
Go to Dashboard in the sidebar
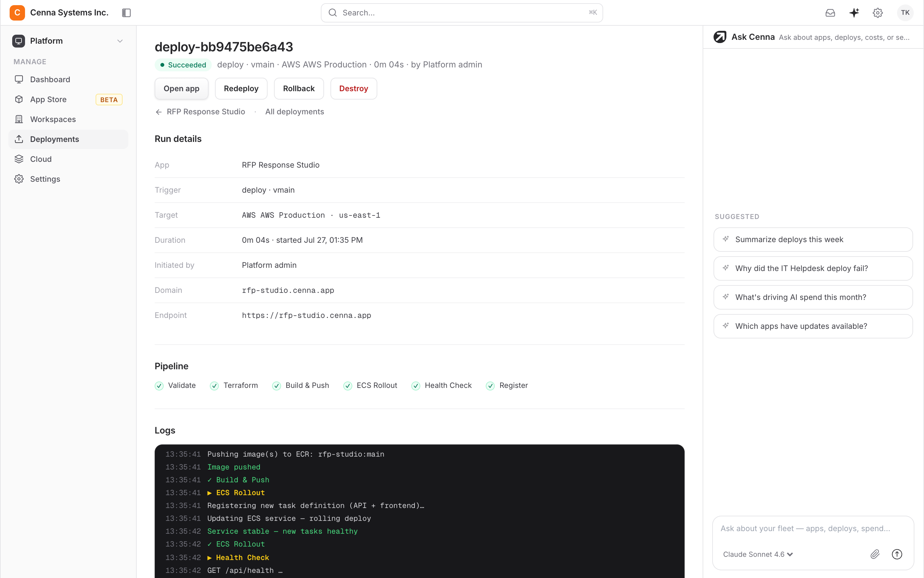click(68, 80)
